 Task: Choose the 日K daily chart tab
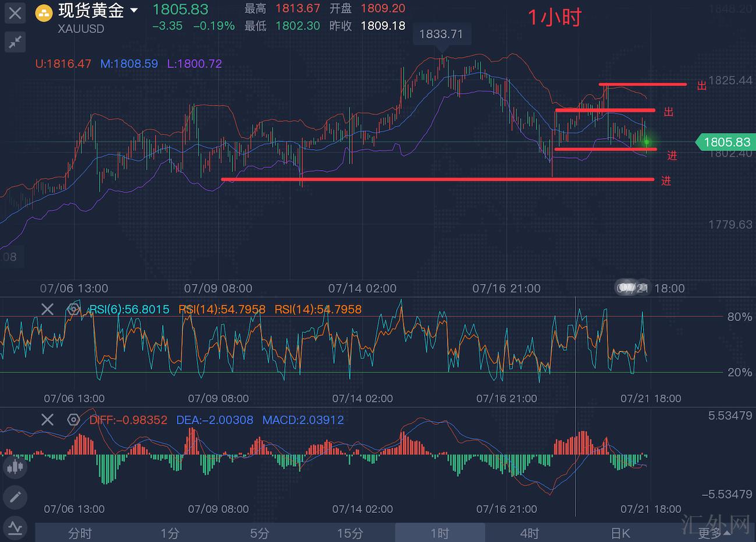pyautogui.click(x=620, y=533)
